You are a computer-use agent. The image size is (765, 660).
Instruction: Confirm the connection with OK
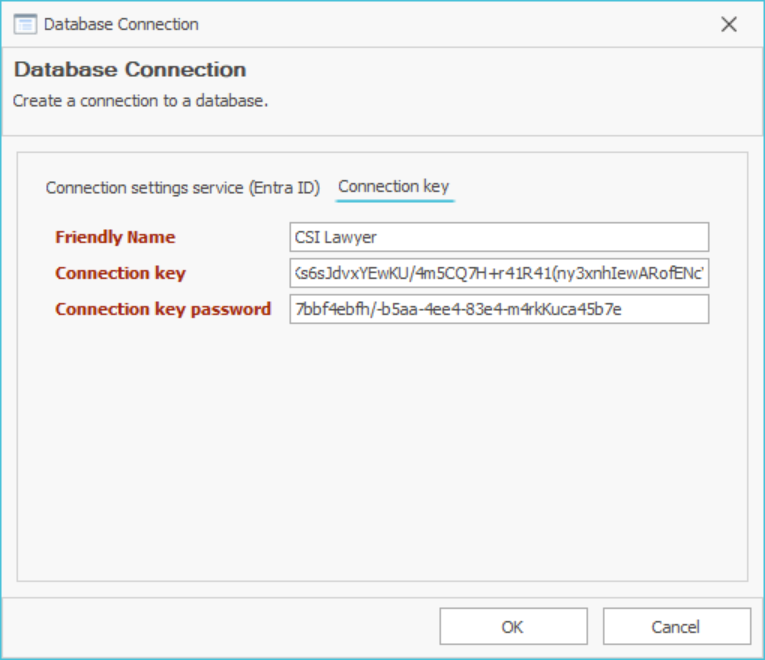[x=513, y=627]
